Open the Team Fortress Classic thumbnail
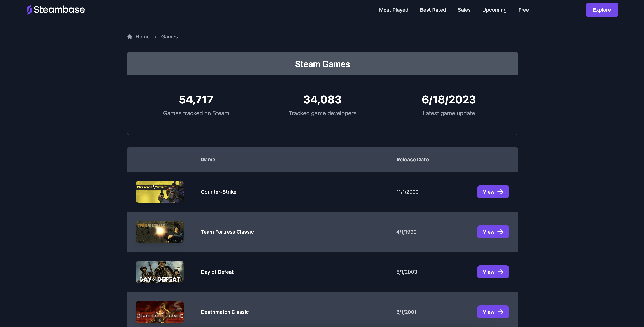 point(159,232)
